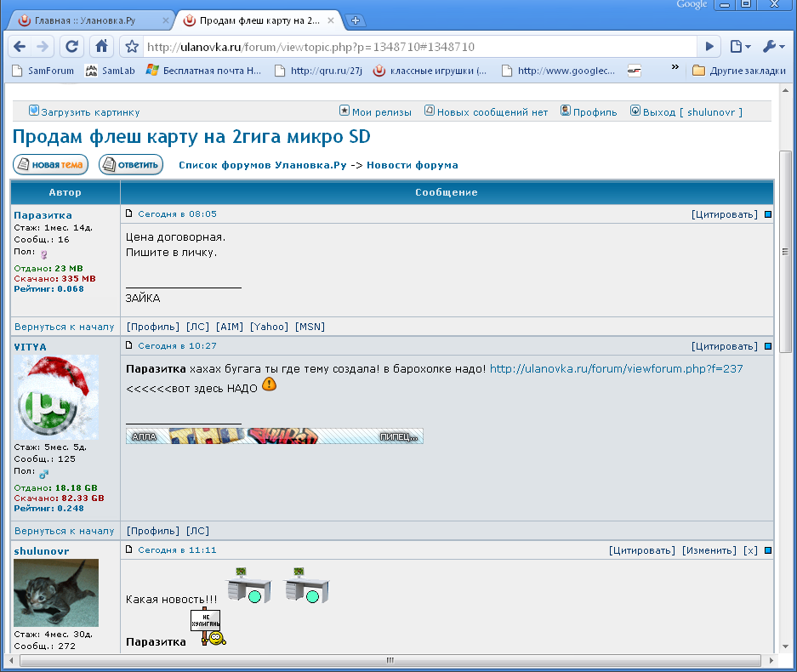Click VITYA's Santa hat avatar
Image resolution: width=797 pixels, height=672 pixels.
pyautogui.click(x=56, y=397)
